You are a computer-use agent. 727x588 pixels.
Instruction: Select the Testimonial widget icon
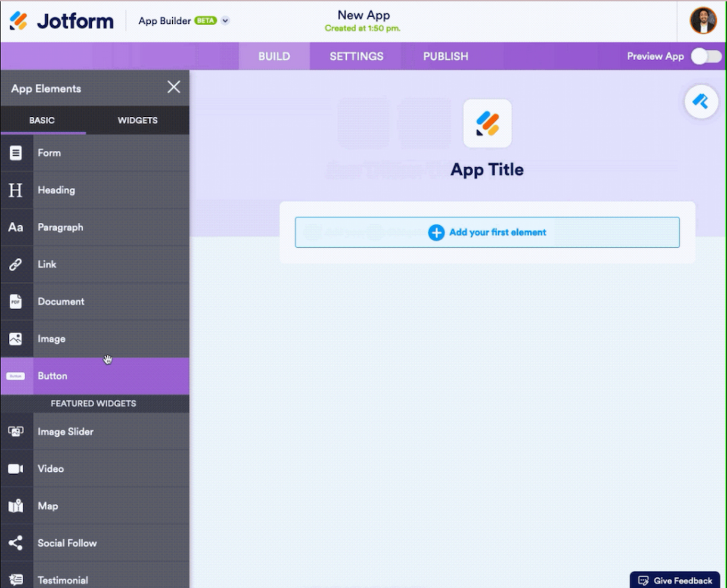16,578
